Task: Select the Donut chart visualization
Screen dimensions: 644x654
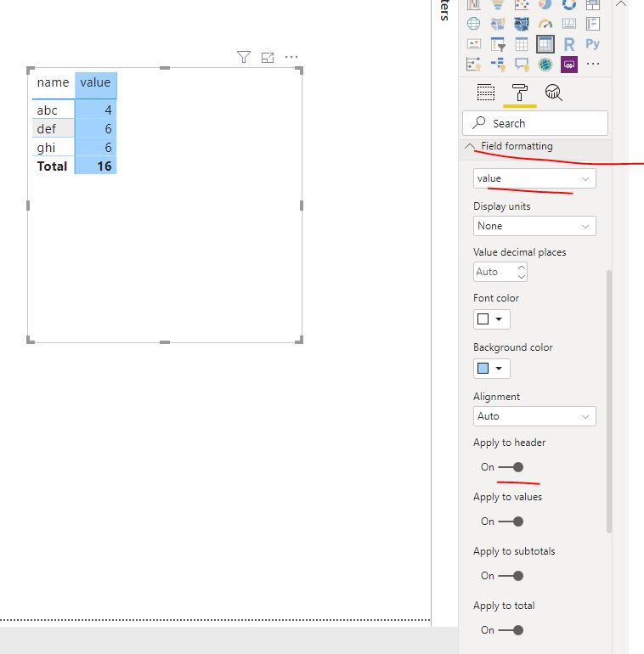Action: 569,4
